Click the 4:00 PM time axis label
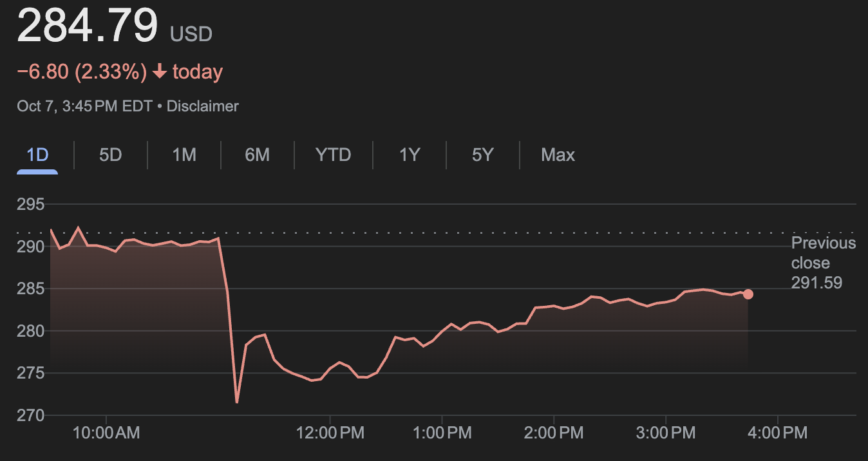 pyautogui.click(x=777, y=433)
